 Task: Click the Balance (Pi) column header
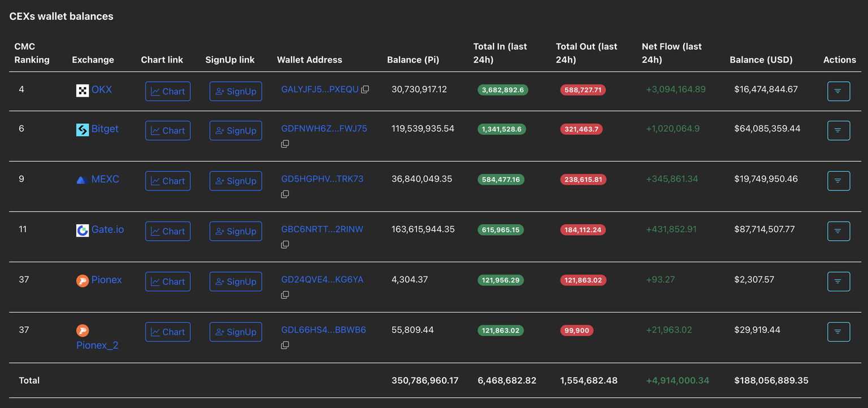click(413, 60)
